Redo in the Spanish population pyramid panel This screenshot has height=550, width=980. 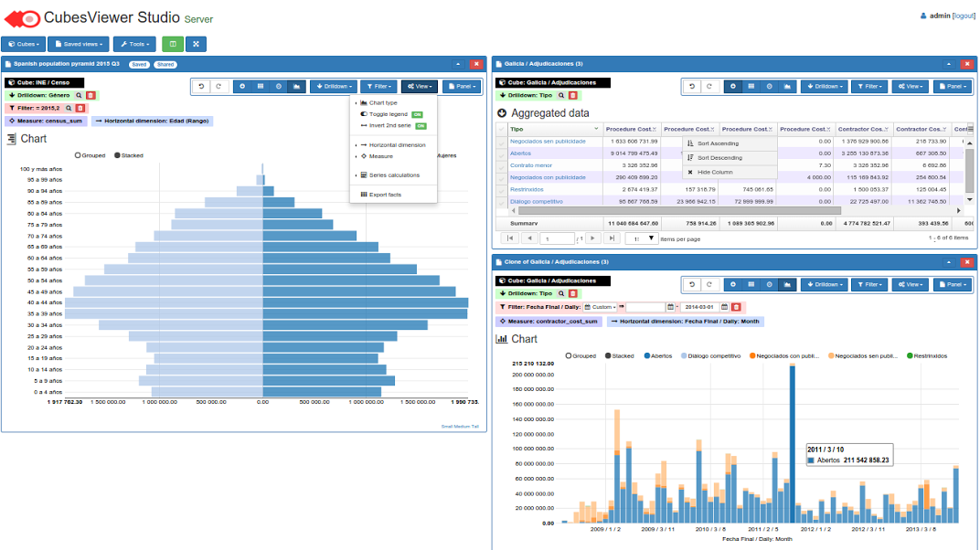point(218,86)
